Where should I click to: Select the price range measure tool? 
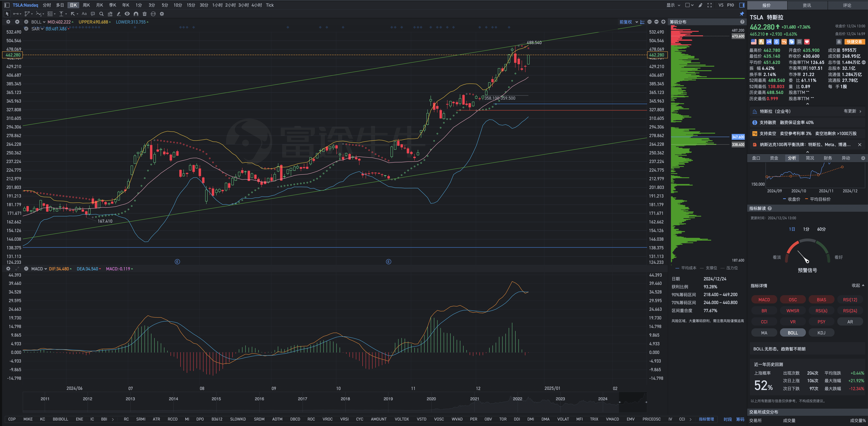pos(61,14)
